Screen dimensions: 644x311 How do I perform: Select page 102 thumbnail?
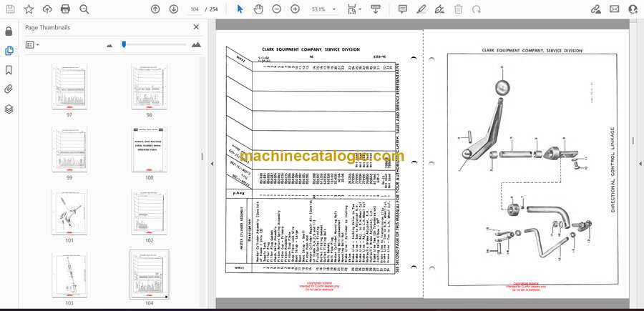coord(149,212)
